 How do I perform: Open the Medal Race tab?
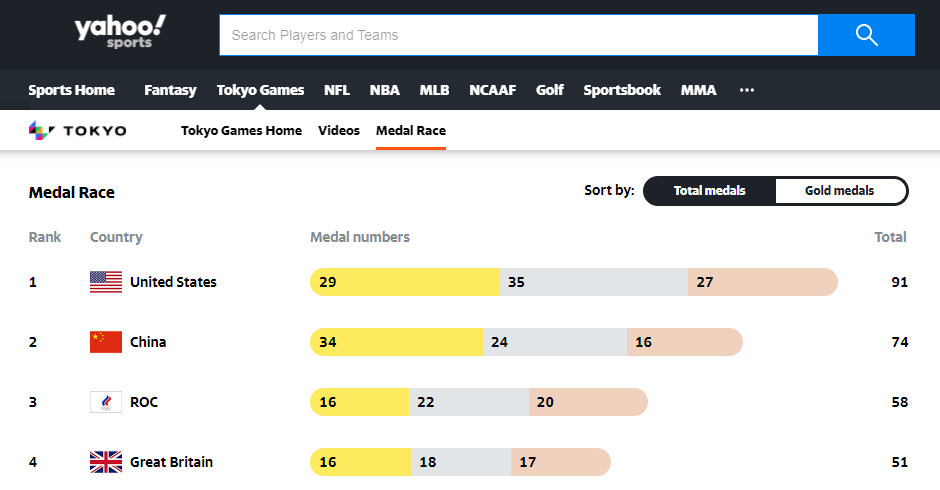411,130
